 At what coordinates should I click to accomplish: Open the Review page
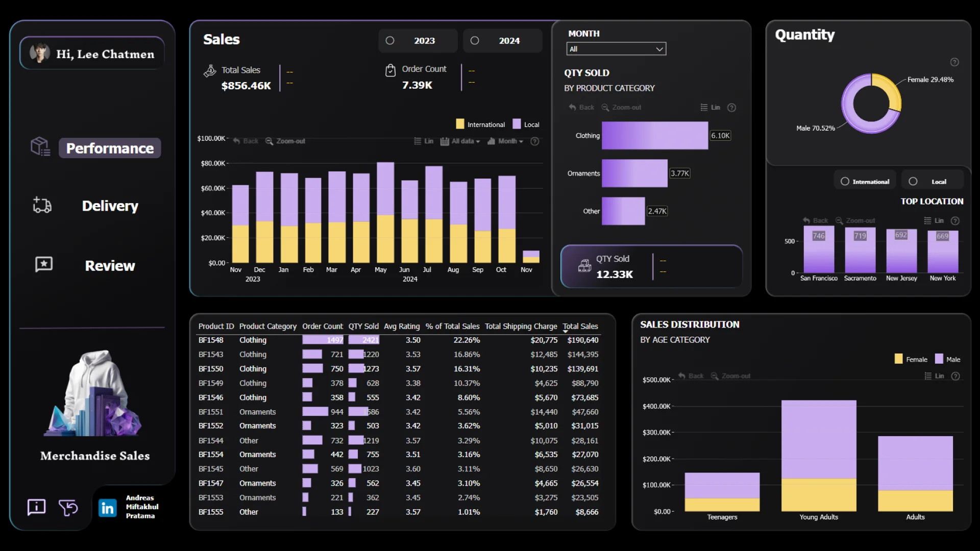coord(110,266)
